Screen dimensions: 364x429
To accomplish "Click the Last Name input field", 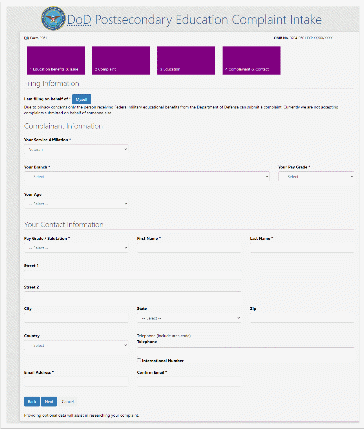I will (x=302, y=248).
